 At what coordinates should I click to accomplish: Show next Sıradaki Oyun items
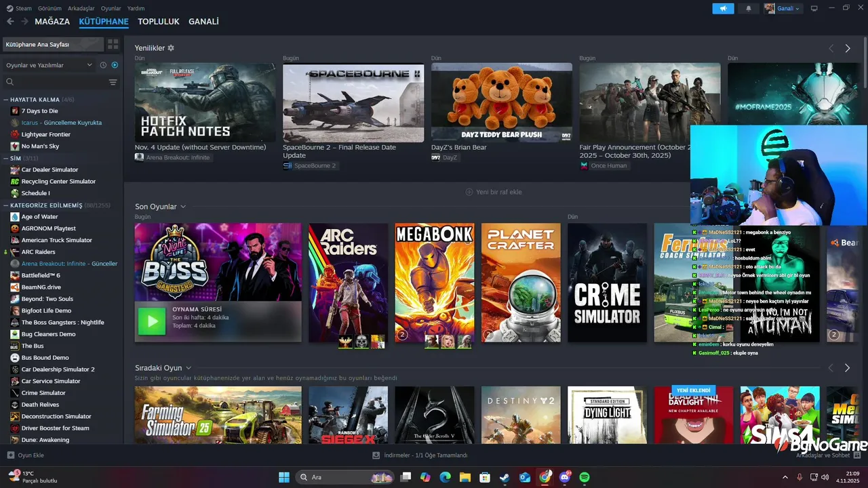tap(847, 368)
